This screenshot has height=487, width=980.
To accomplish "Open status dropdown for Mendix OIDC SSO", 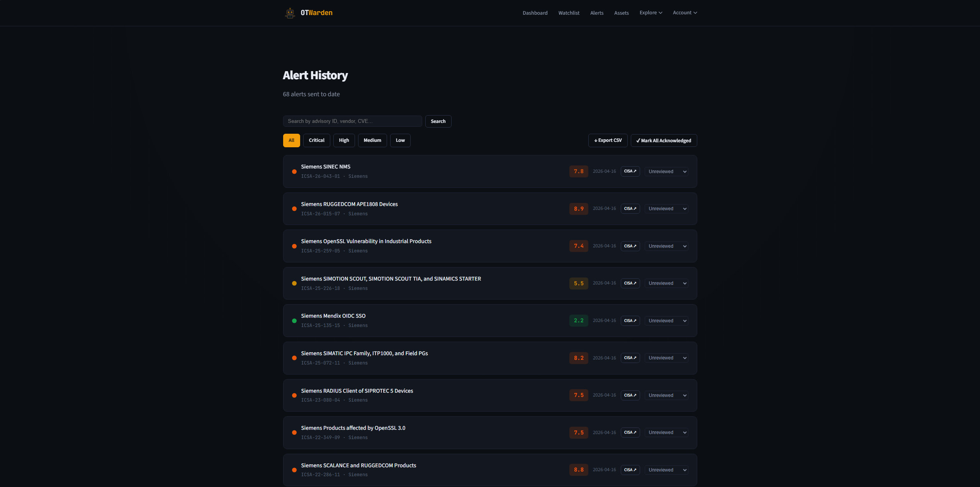I will point(666,321).
